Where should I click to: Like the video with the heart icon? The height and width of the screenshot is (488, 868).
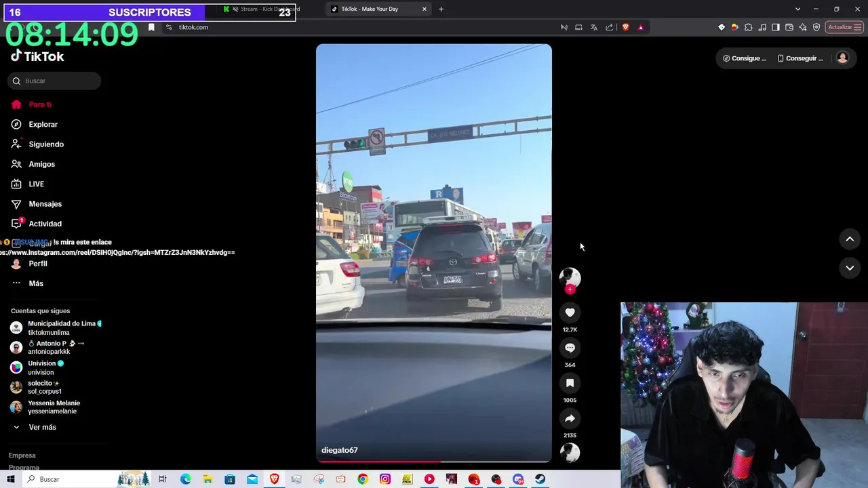click(570, 312)
